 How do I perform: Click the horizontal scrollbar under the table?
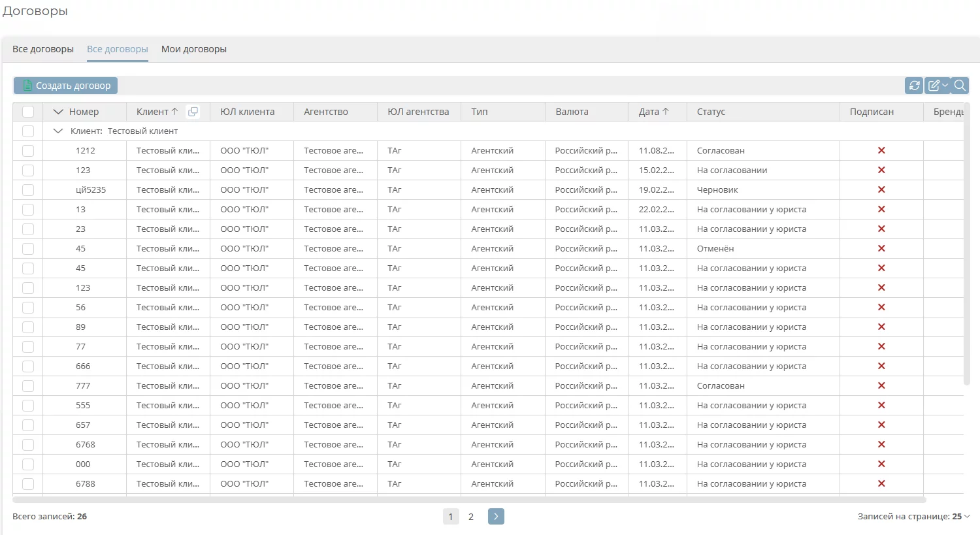[469, 500]
